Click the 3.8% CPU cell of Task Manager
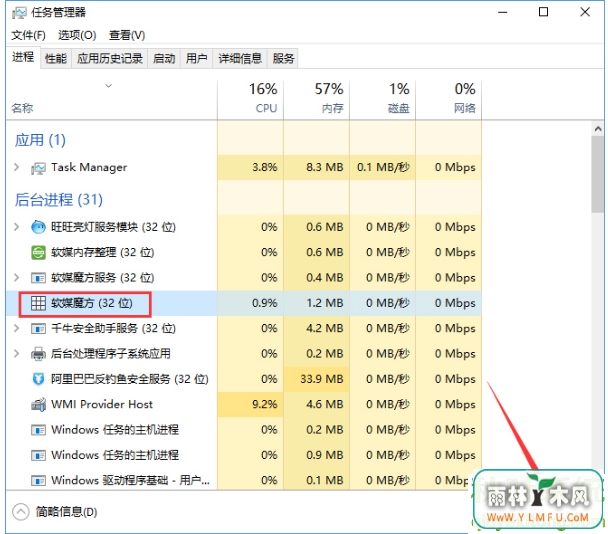Screen dimensions: 608x534 [250, 167]
